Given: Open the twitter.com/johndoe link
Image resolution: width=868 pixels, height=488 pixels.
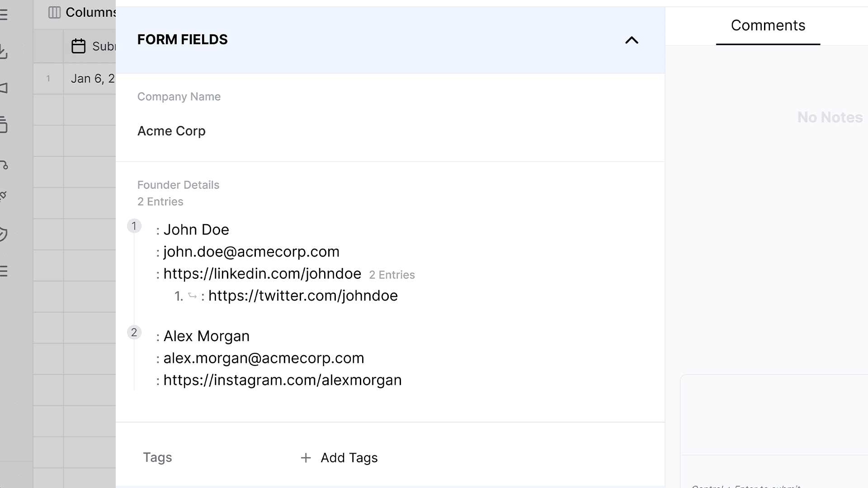Looking at the screenshot, I should (303, 296).
